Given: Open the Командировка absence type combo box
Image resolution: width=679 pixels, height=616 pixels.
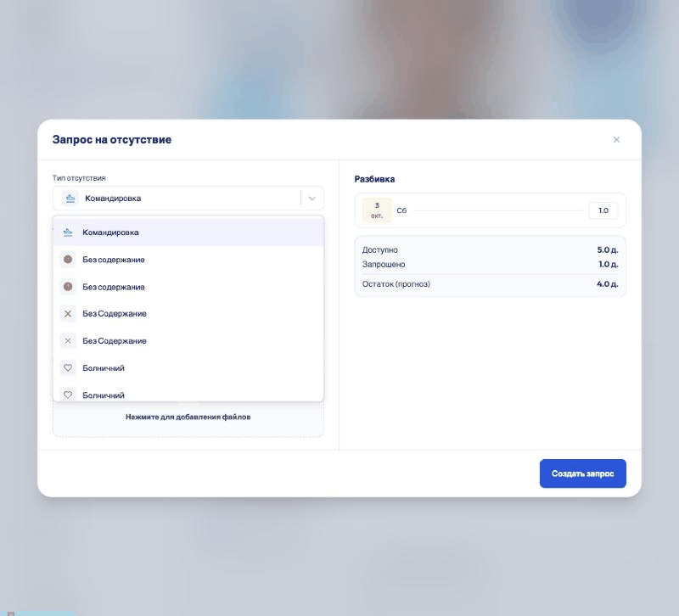Looking at the screenshot, I should click(x=188, y=199).
